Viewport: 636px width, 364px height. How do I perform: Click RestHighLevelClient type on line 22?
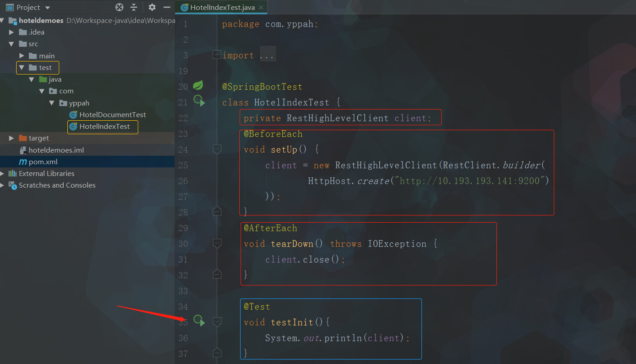(338, 118)
